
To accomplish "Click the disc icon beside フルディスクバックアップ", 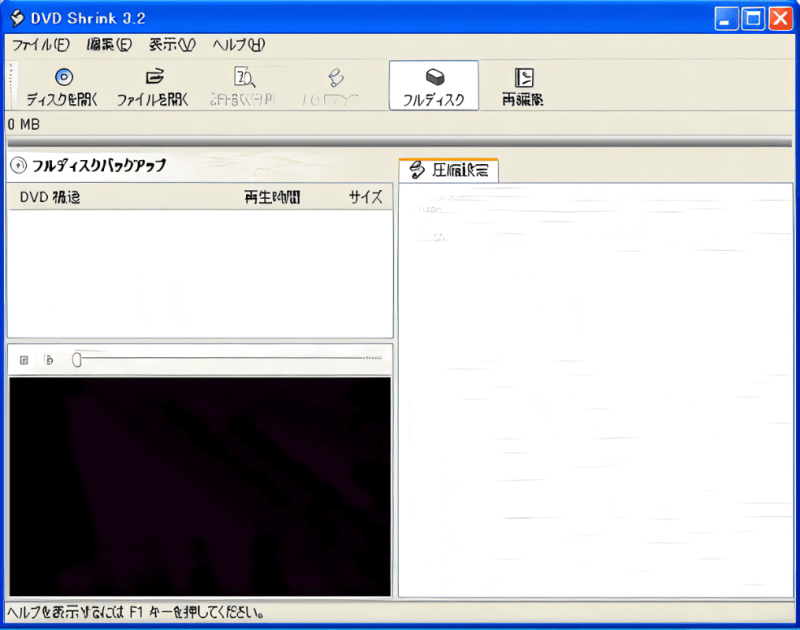I will (18, 165).
